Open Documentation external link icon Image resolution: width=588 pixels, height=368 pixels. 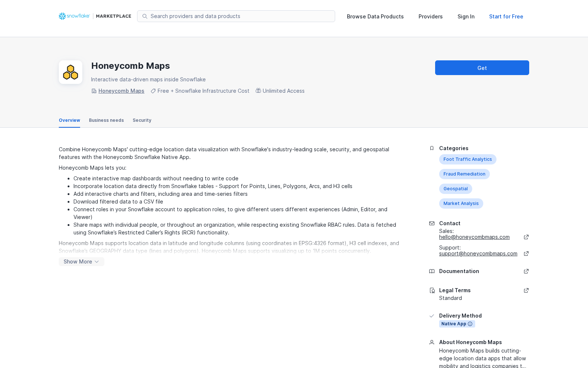click(526, 271)
